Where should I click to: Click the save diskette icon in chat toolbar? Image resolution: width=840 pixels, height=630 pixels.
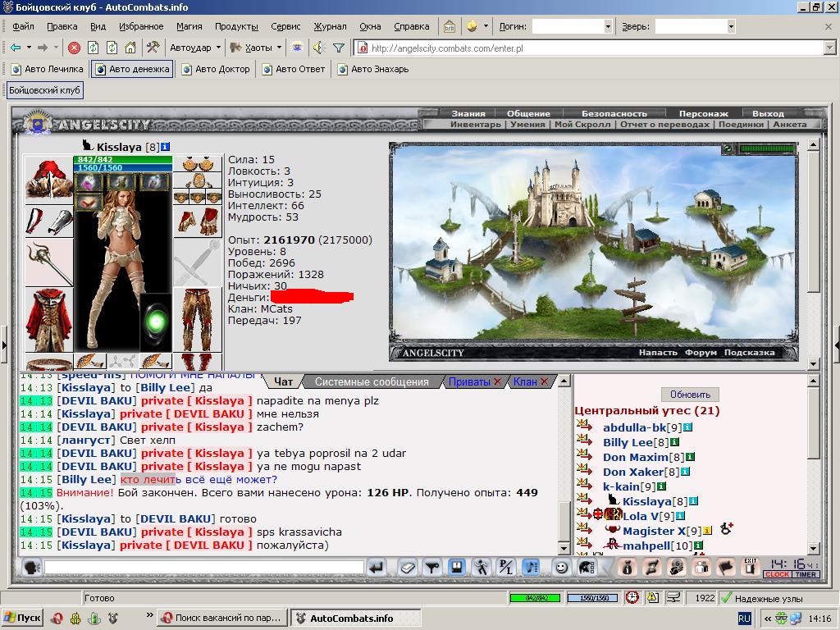click(456, 567)
